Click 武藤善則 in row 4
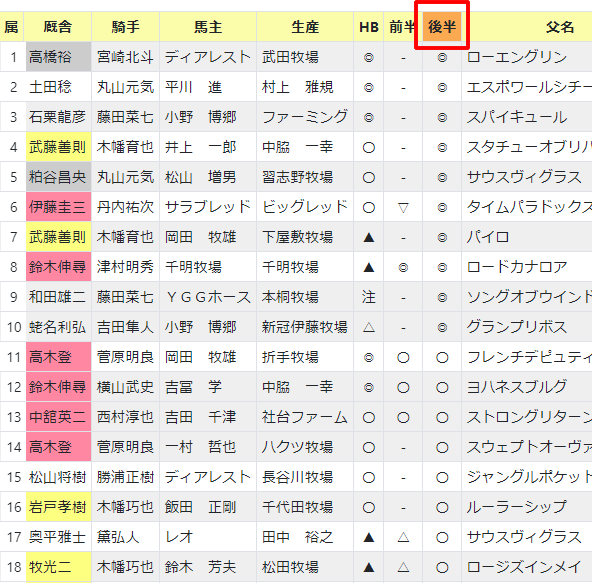 59,147
